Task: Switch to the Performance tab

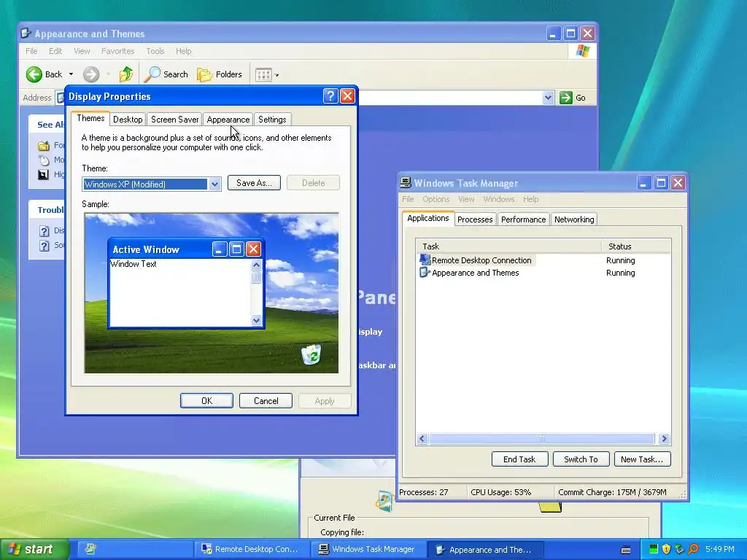Action: tap(523, 219)
